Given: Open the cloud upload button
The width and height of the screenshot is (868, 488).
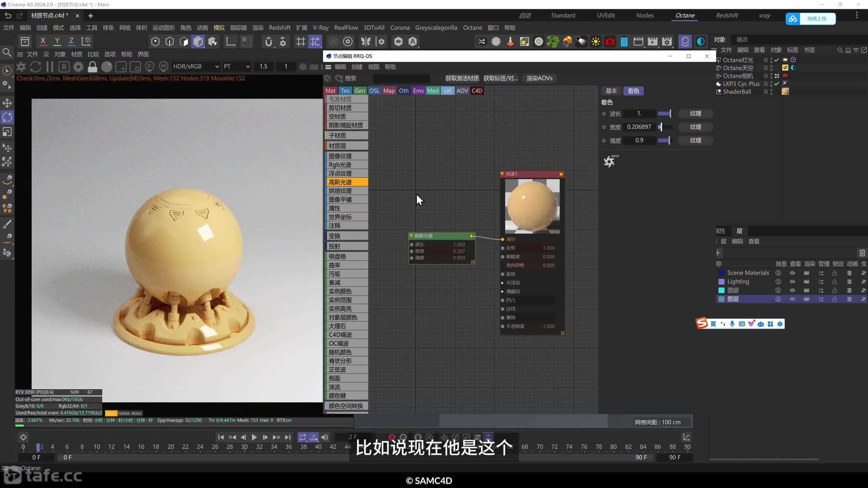Looking at the screenshot, I should (x=810, y=19).
